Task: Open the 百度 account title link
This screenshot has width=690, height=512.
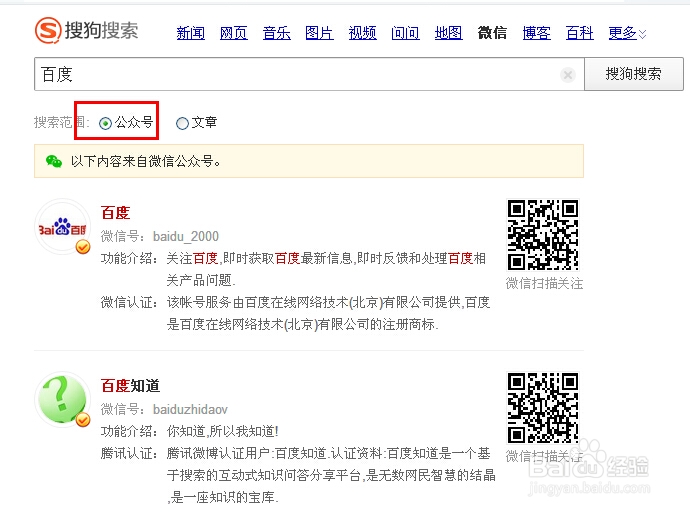Action: (115, 213)
